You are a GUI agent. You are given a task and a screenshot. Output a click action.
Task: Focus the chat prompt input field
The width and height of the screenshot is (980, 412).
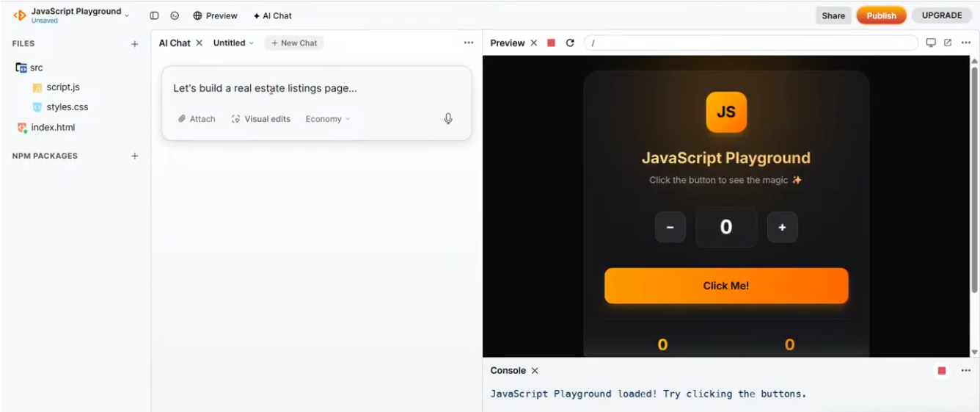[316, 88]
